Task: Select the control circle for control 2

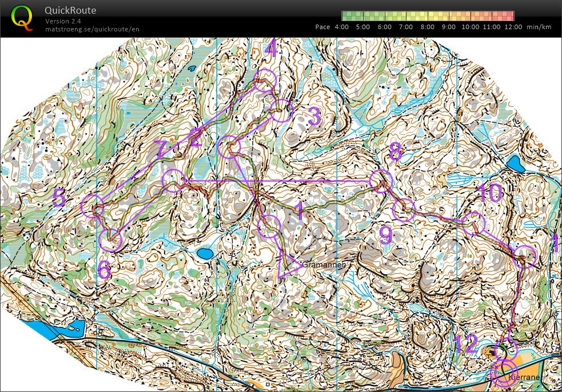Action: coord(229,147)
